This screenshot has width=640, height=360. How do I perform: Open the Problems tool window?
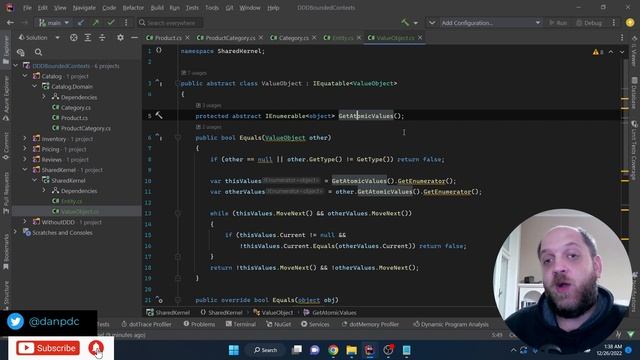click(199, 324)
